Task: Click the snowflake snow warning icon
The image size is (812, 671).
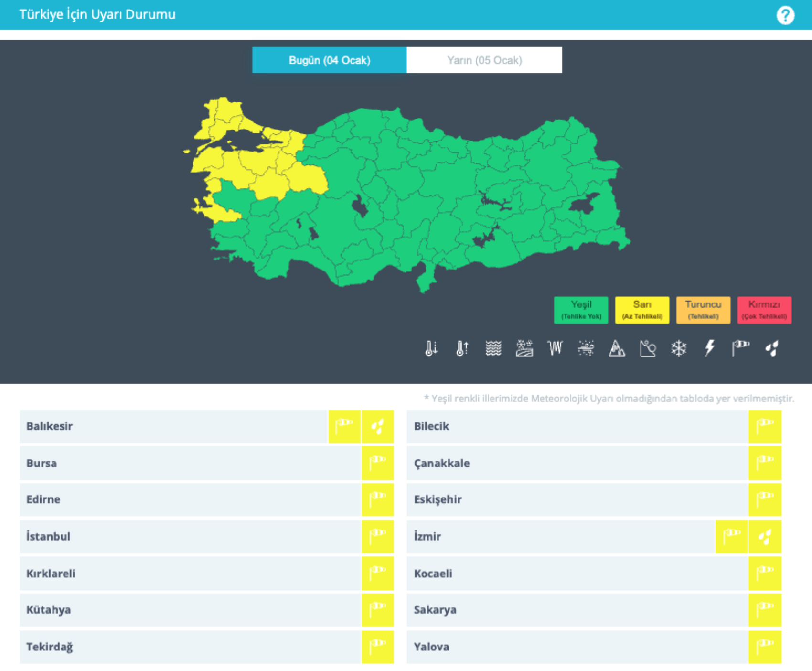Action: coord(678,348)
